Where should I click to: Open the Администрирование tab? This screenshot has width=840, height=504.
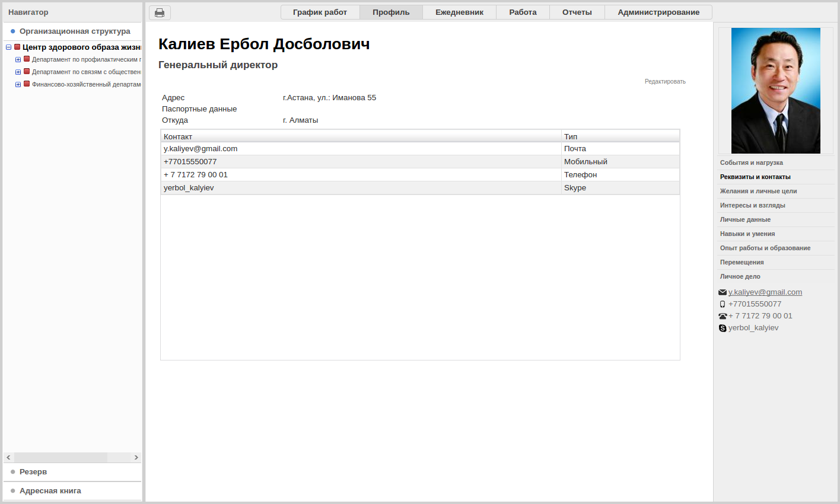pyautogui.click(x=658, y=12)
